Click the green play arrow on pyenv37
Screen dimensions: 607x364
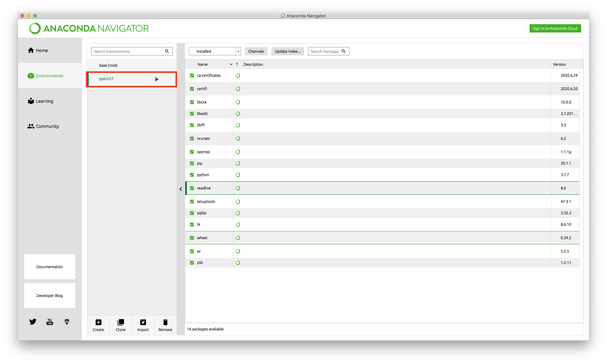(157, 79)
